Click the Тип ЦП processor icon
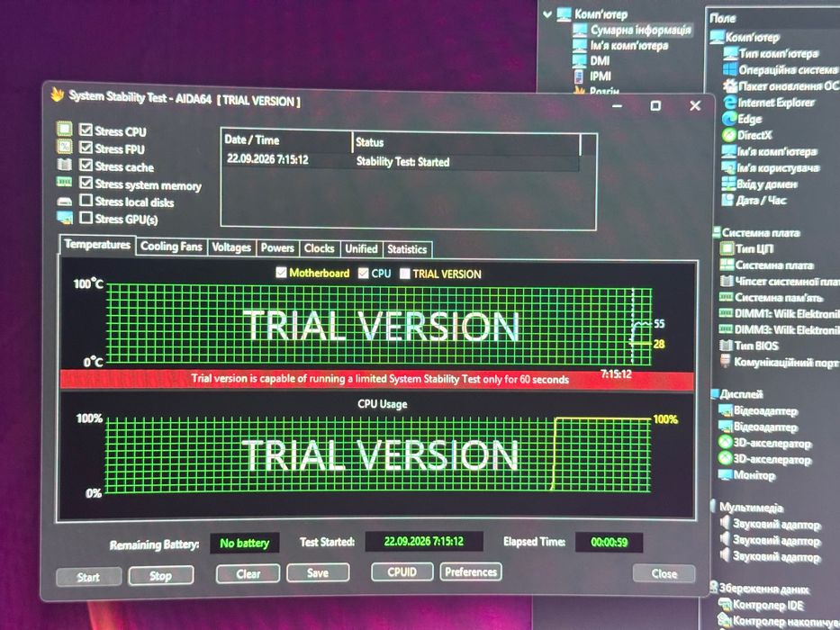This screenshot has height=630, width=840. tap(727, 248)
